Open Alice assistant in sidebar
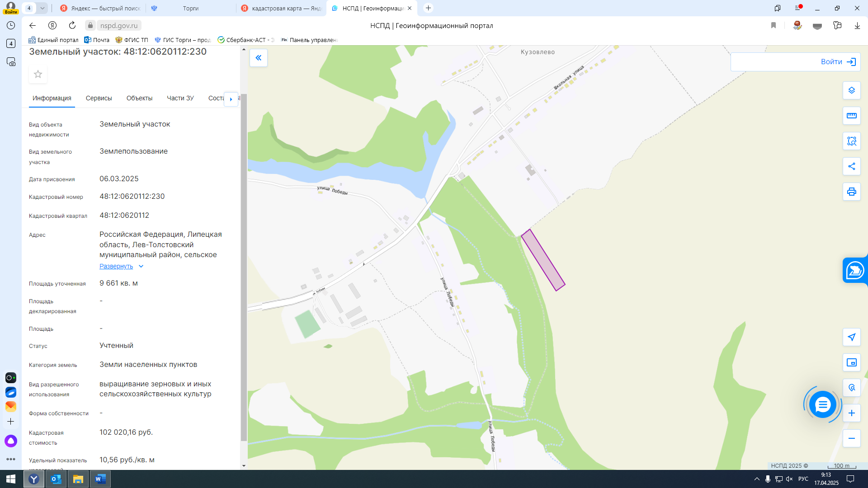Screen dimensions: 868x488 coord(11,441)
